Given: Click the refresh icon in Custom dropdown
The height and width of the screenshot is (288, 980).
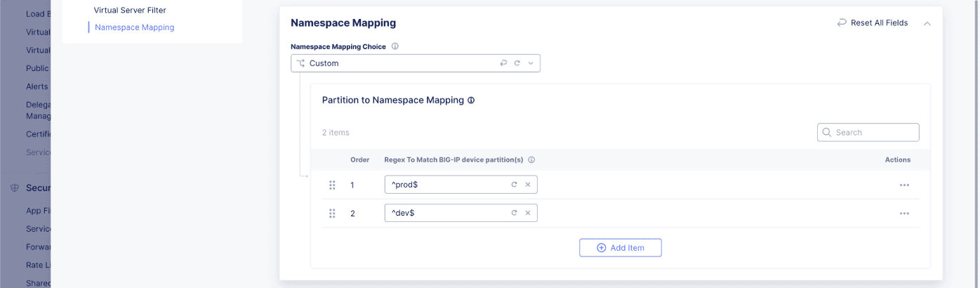Looking at the screenshot, I should (x=517, y=63).
